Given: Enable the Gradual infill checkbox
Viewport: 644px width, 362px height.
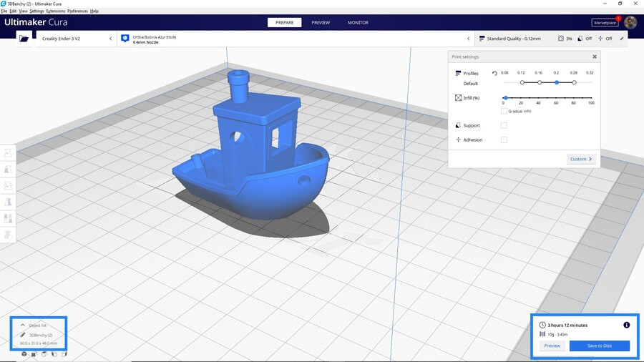Looking at the screenshot, I should point(504,111).
